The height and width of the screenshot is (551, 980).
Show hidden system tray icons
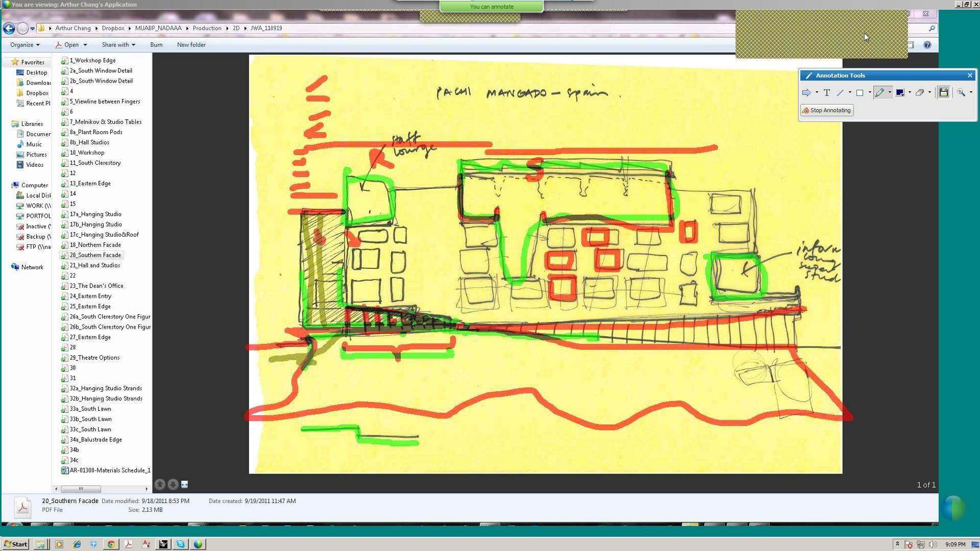click(x=897, y=544)
